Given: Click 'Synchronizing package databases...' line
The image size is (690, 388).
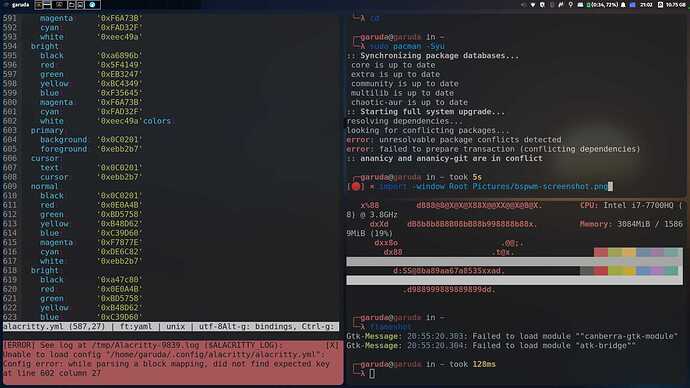Looking at the screenshot, I should coord(440,55).
